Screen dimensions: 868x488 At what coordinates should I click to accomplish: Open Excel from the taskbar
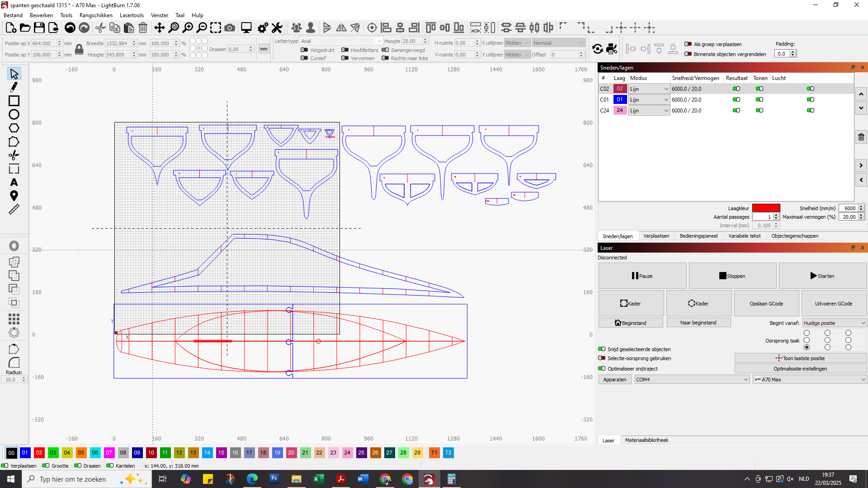tap(319, 479)
